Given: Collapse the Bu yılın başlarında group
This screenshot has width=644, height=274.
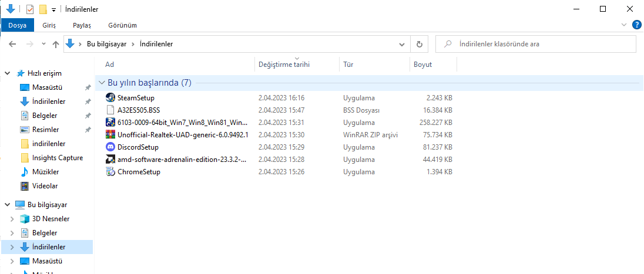Looking at the screenshot, I should 102,83.
